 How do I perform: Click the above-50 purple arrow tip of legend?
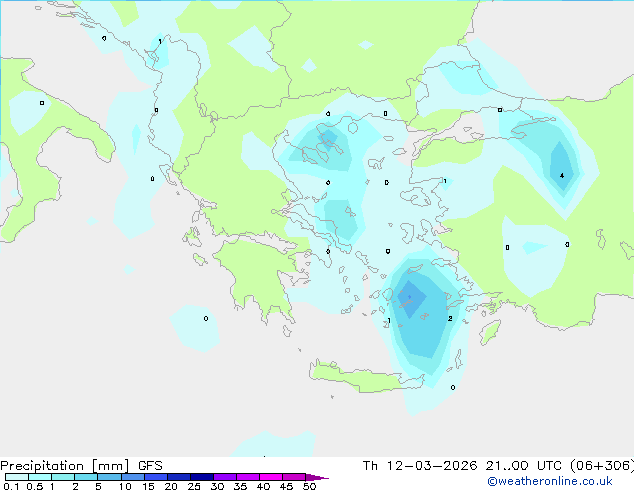point(317,477)
